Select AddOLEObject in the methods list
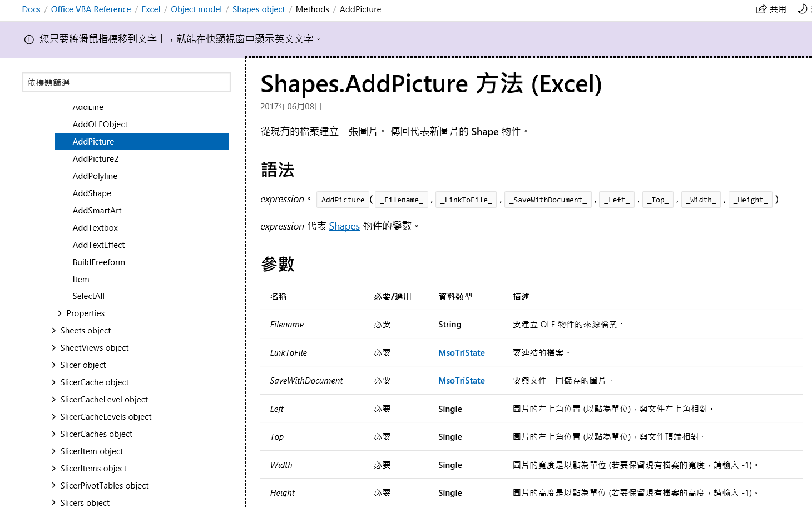Screen dimensions: 812x508 point(100,124)
